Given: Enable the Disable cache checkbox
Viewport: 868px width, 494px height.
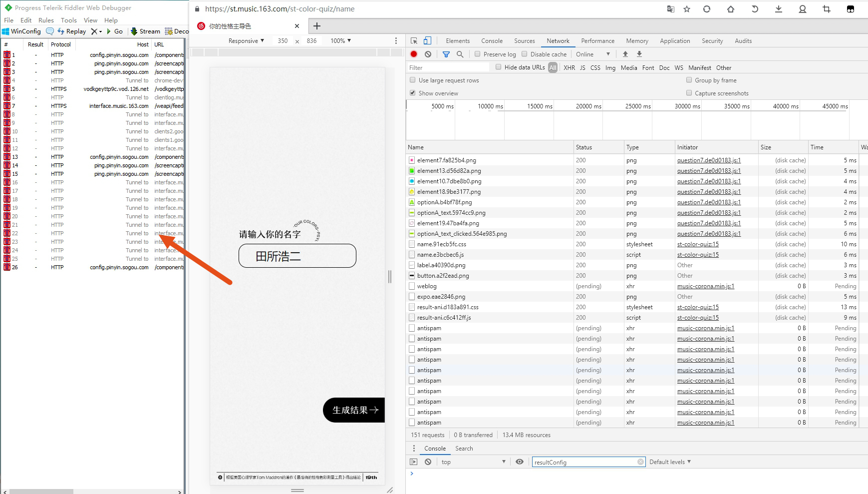Looking at the screenshot, I should point(525,54).
